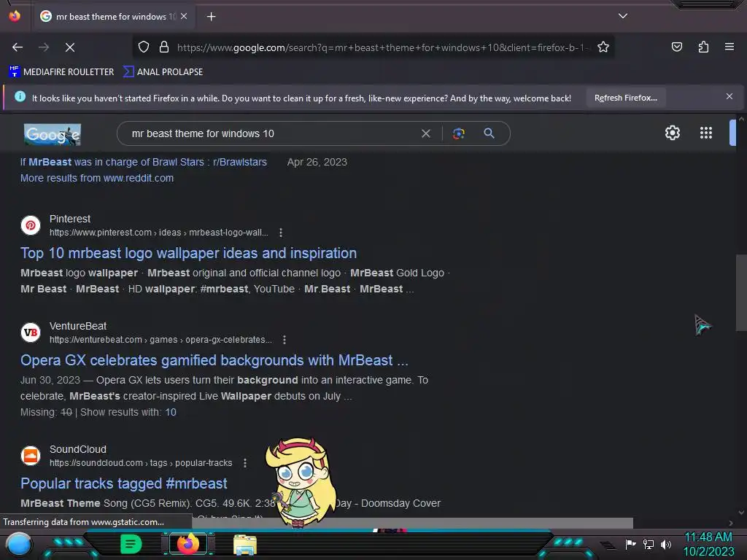Open Pinterest result options three dots

click(281, 233)
